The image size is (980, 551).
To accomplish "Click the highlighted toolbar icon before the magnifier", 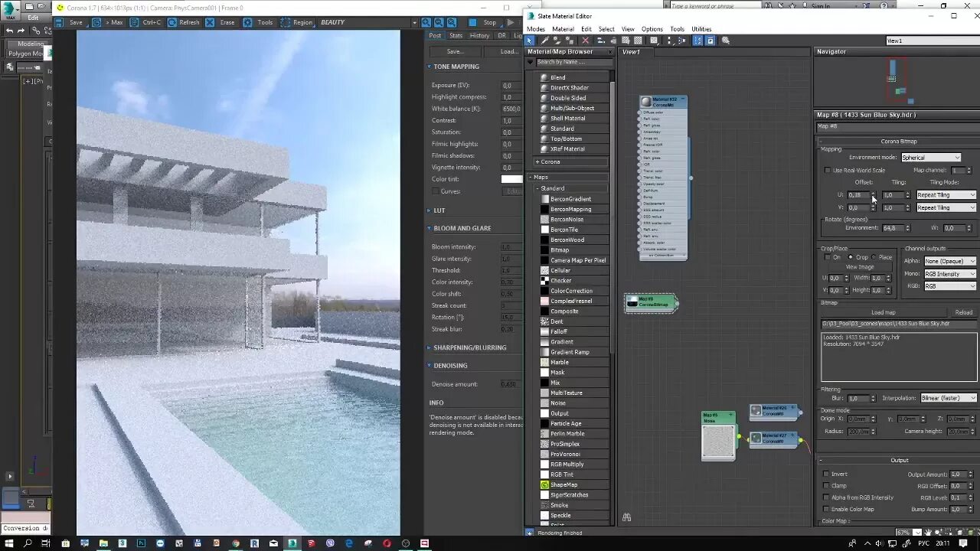I will [x=710, y=41].
